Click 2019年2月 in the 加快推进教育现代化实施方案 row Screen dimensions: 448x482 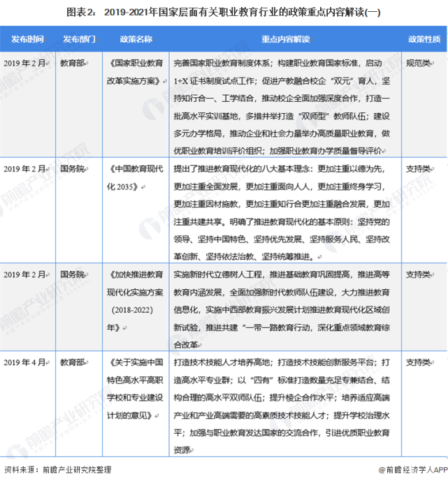[x=25, y=275]
